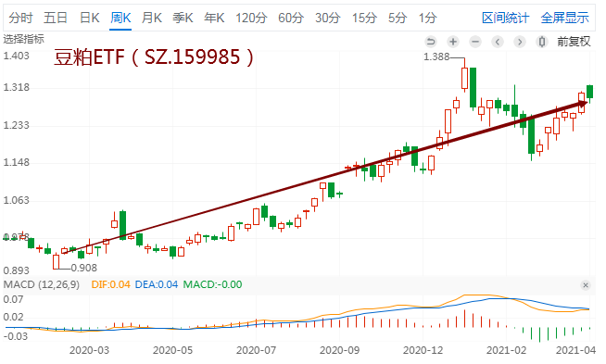Image resolution: width=606 pixels, height=364 pixels.
Task: Click the MACD (12,26,9) label
Action: coord(42,284)
